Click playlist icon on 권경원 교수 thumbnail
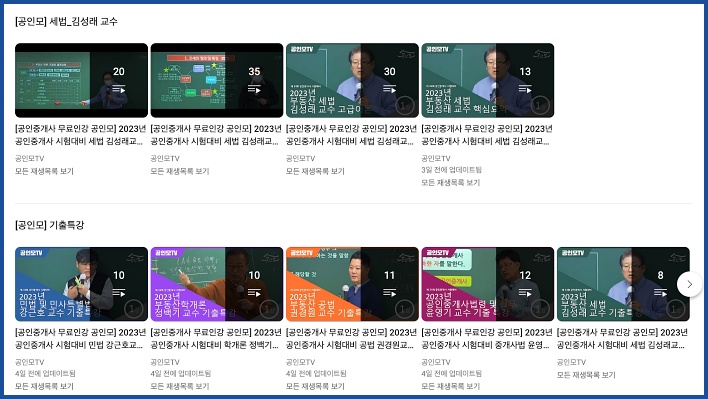This screenshot has width=708, height=399. pos(390,292)
